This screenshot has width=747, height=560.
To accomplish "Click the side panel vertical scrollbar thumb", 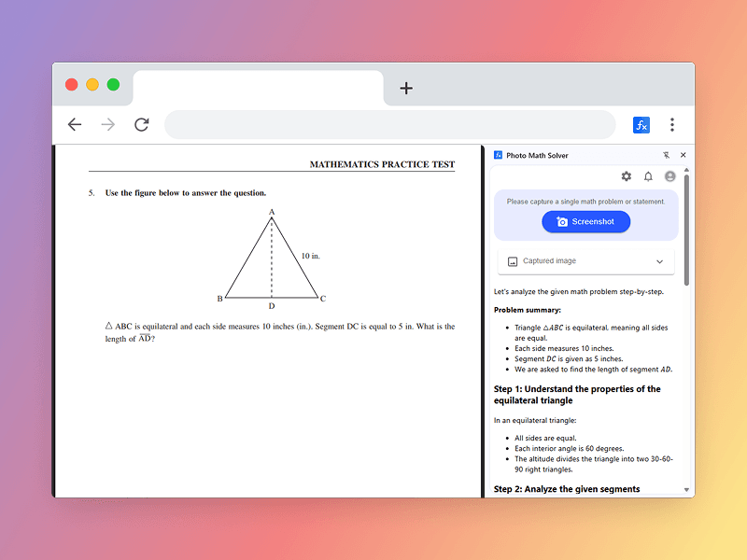I will [687, 229].
